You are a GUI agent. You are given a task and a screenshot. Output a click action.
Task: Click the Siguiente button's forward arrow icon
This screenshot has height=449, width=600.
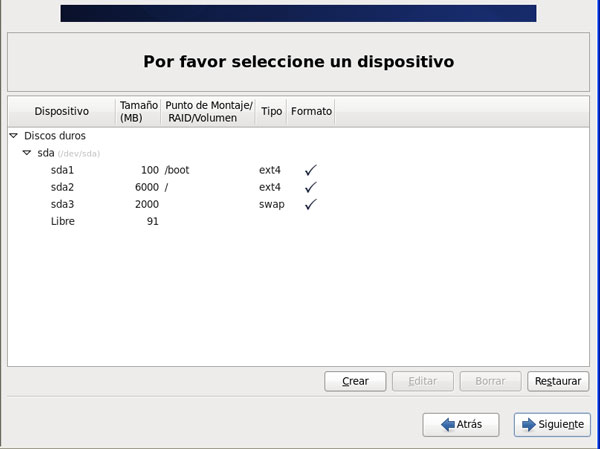[x=528, y=424]
